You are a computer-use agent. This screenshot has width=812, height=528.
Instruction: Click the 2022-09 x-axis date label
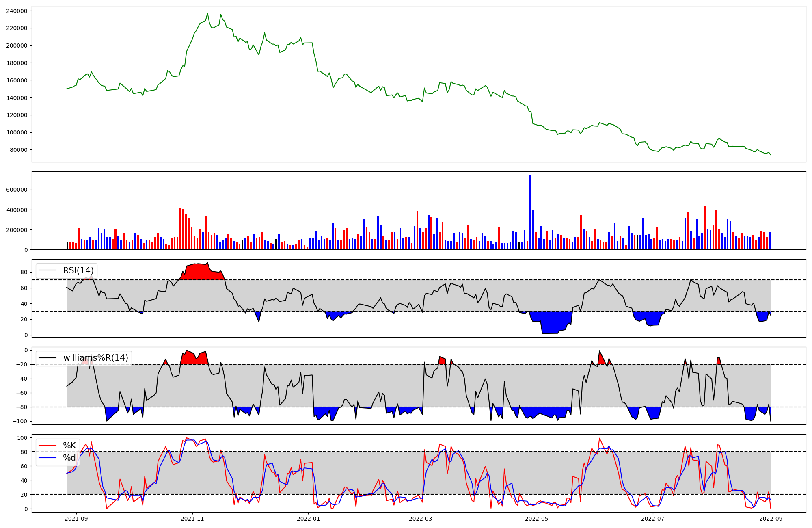[x=771, y=519]
